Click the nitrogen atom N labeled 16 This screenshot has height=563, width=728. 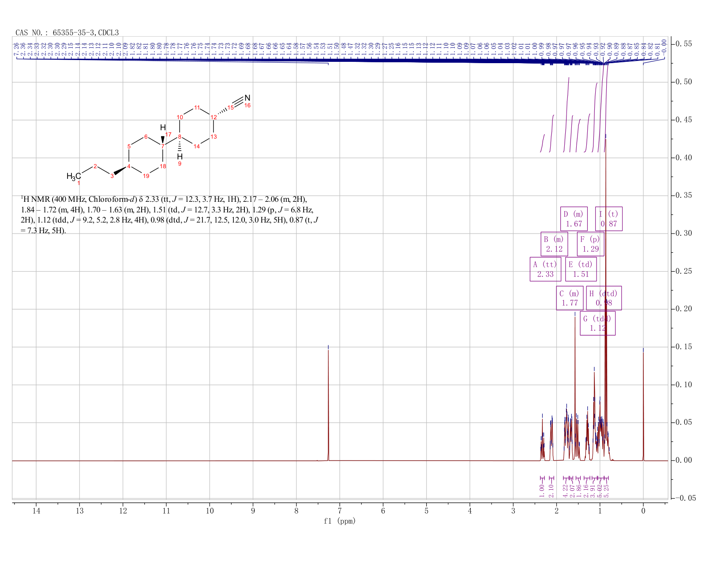click(247, 98)
